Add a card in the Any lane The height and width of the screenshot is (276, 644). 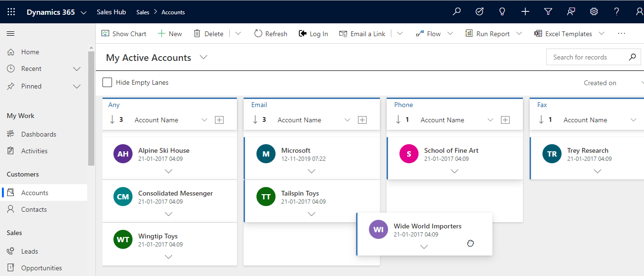(219, 120)
